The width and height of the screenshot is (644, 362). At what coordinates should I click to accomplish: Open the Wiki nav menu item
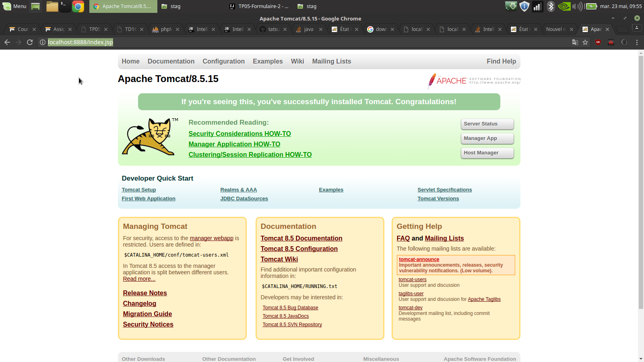297,62
